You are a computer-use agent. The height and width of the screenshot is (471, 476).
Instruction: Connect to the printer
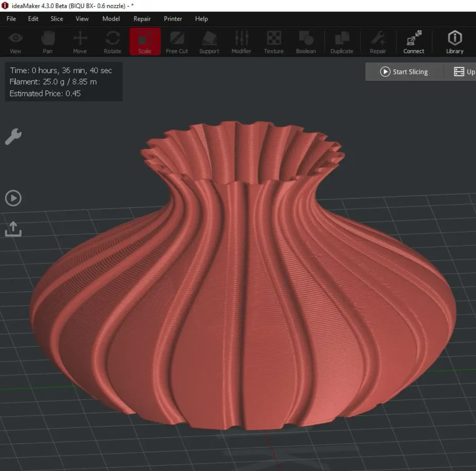tap(414, 42)
